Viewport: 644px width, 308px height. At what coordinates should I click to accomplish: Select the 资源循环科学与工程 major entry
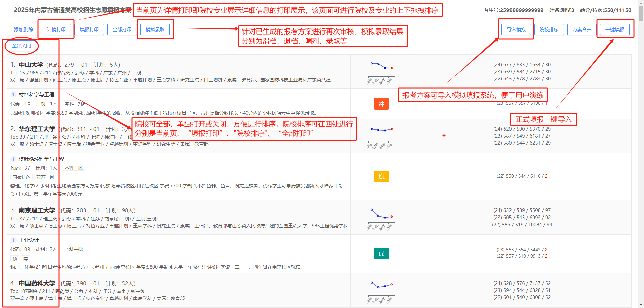pos(41,159)
